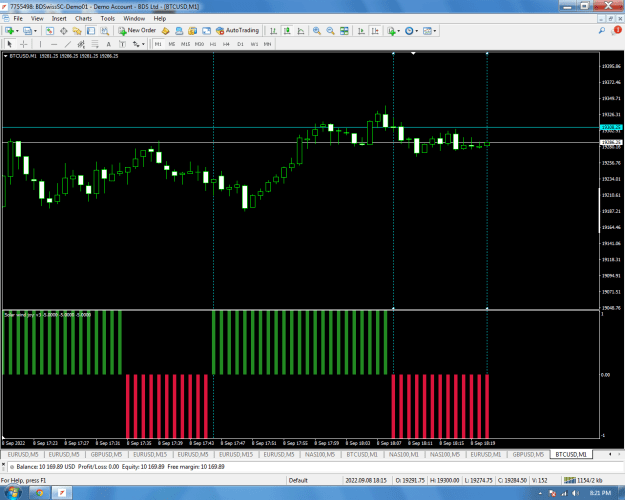Enable chart auto scroll icon
This screenshot has height=500, width=625.
tap(362, 31)
